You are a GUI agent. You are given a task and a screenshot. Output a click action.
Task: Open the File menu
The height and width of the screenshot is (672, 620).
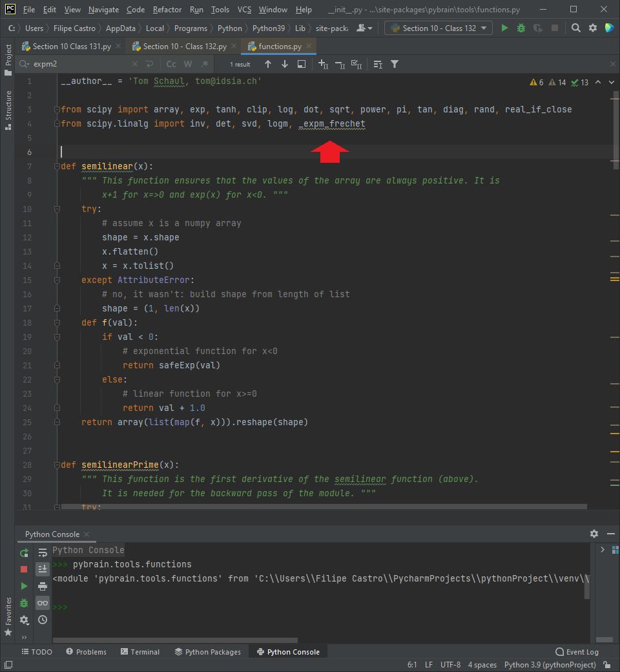pos(29,10)
